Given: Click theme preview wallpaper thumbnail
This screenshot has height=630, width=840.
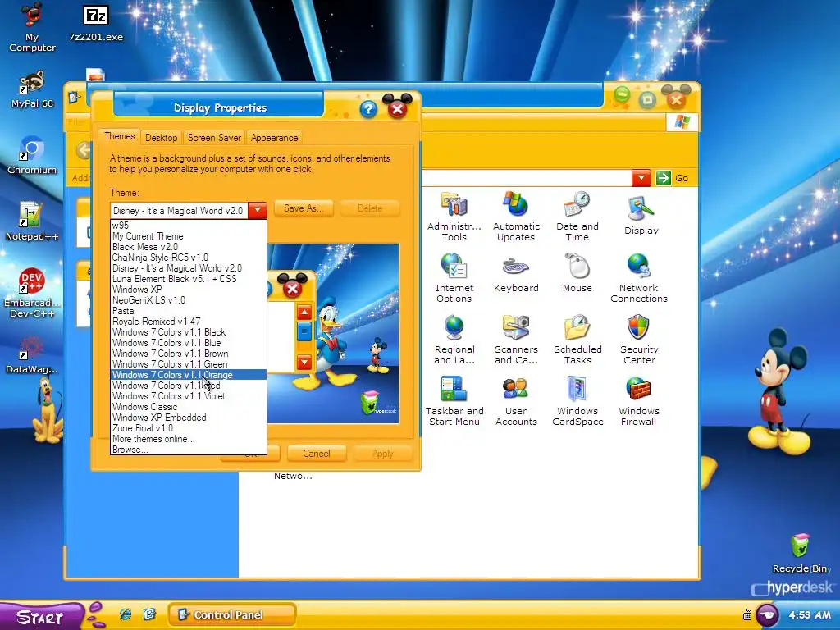Looking at the screenshot, I should (x=333, y=334).
